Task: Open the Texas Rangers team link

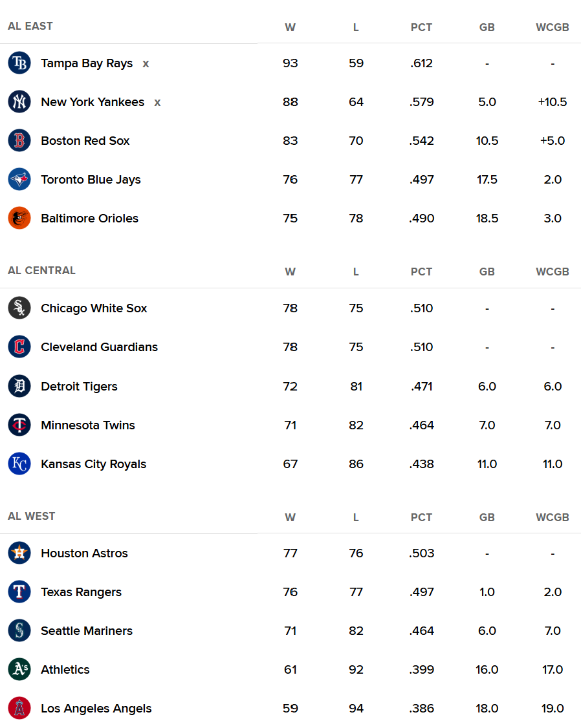Action: coord(82,592)
